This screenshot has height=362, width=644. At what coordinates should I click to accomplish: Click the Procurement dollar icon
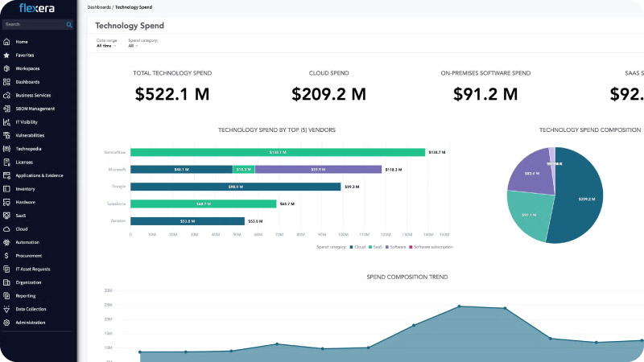[6, 256]
